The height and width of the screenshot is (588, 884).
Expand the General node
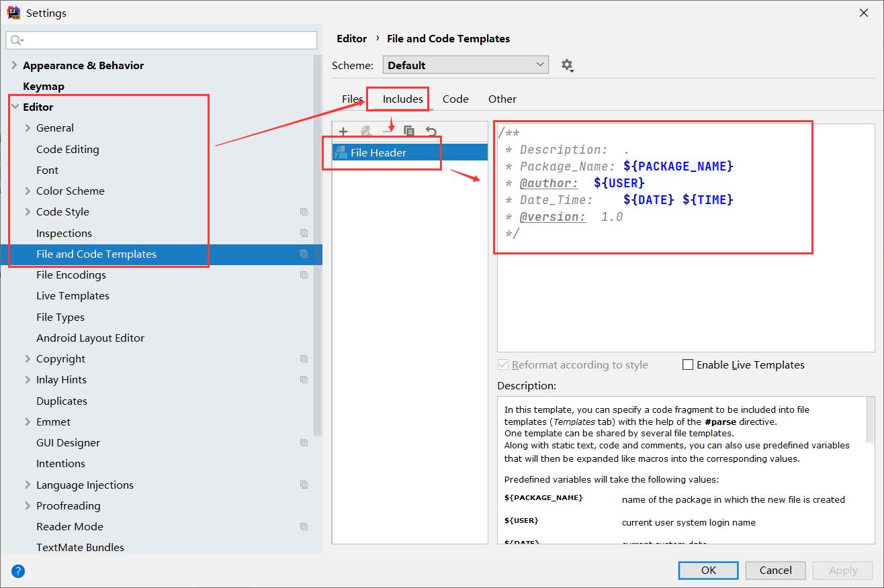(x=28, y=128)
